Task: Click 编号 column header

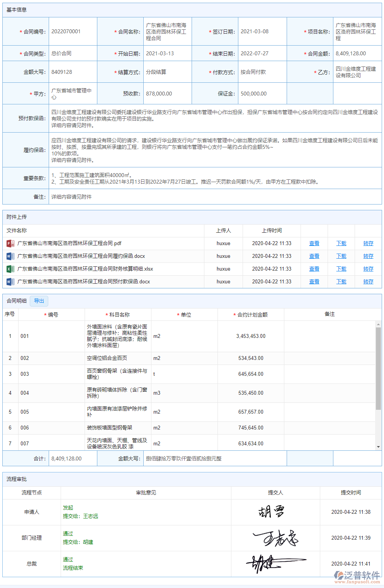Action: (x=51, y=315)
